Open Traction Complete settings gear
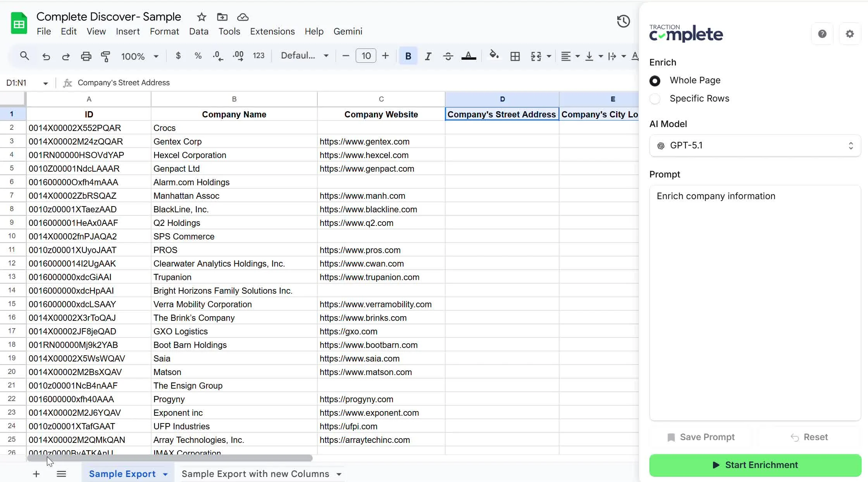Viewport: 868px width, 482px height. click(x=849, y=34)
